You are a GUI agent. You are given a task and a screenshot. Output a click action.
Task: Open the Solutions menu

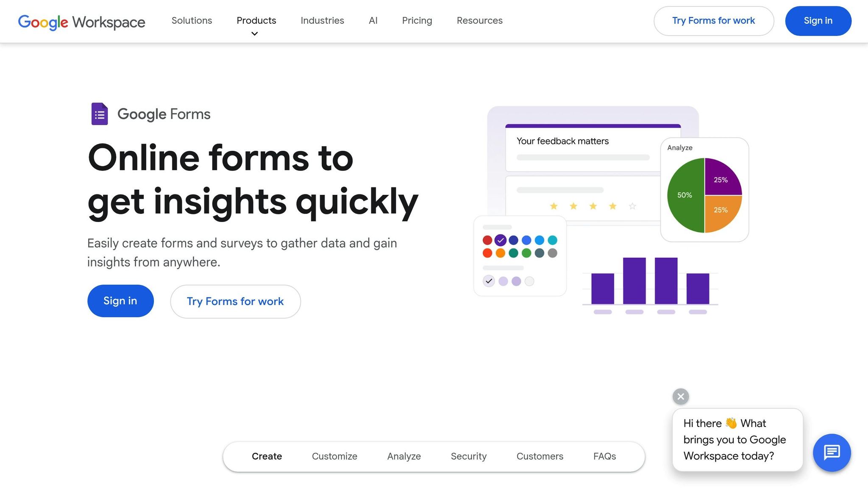(192, 20)
